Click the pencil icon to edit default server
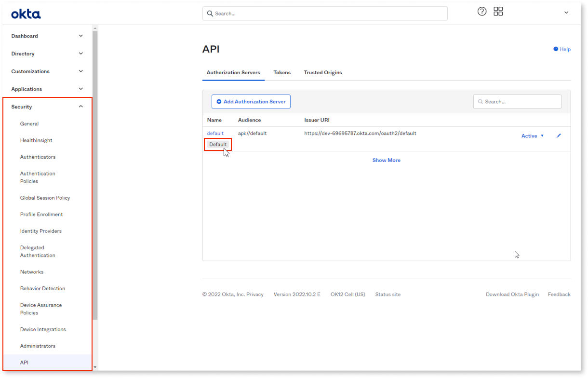 pyautogui.click(x=559, y=135)
